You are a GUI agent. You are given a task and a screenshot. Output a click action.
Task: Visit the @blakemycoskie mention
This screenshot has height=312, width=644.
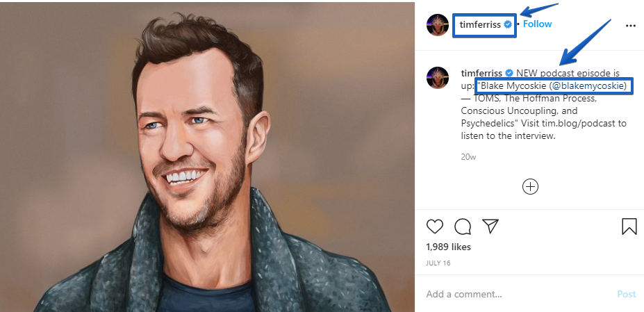pos(591,85)
